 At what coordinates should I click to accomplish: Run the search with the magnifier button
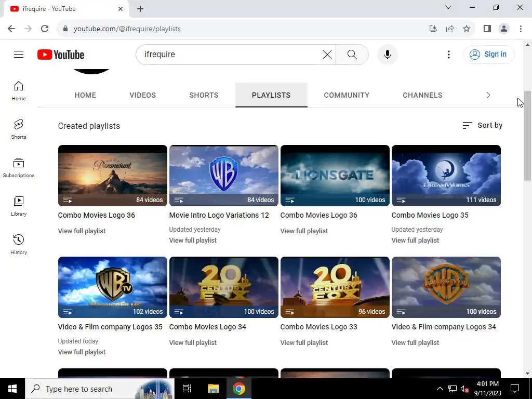pos(352,55)
